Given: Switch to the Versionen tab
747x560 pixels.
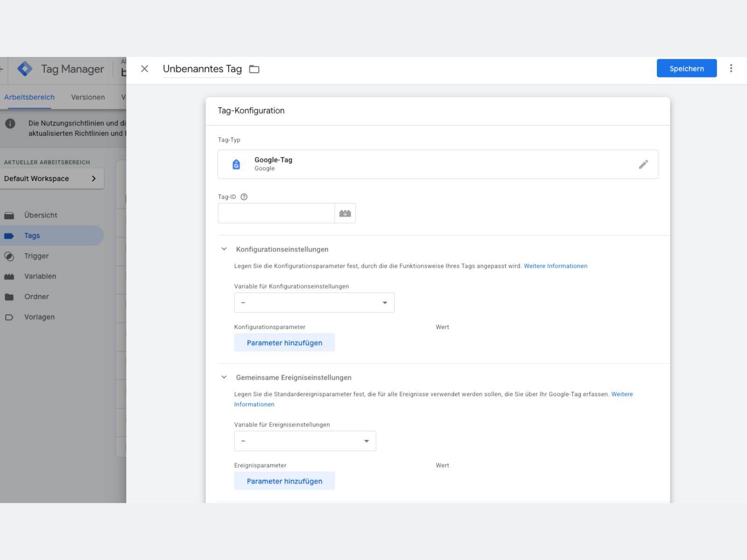Looking at the screenshot, I should tap(88, 97).
